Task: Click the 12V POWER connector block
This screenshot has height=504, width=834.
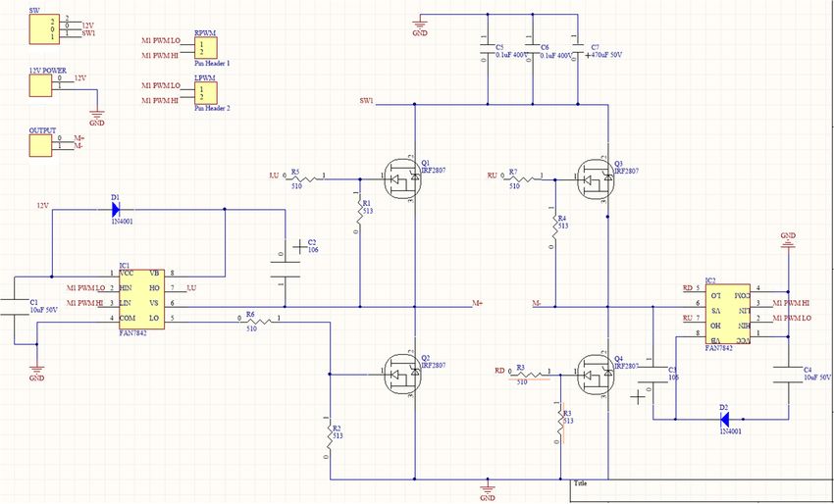Action: [41, 86]
